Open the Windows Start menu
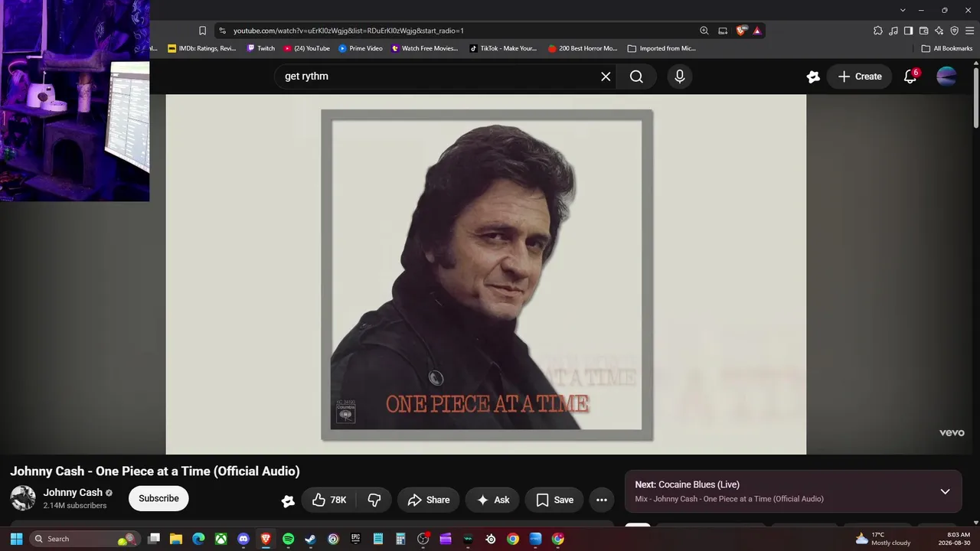980x551 pixels. pos(16,539)
